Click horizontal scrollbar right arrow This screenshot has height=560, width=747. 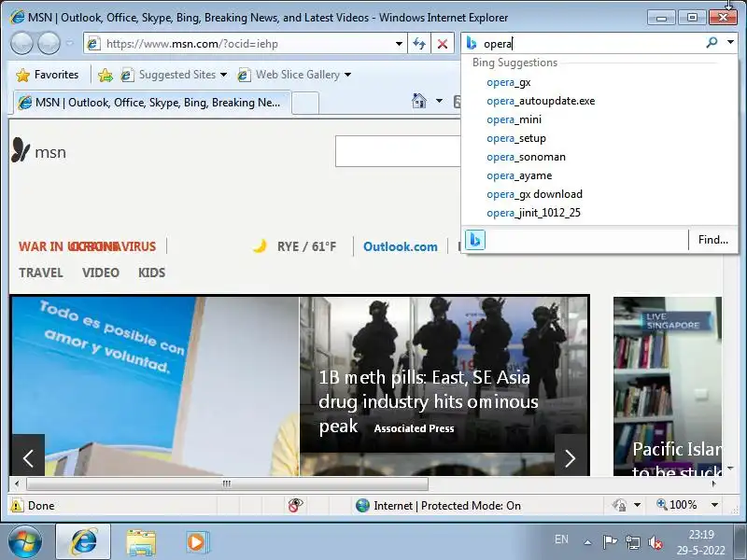tap(714, 483)
